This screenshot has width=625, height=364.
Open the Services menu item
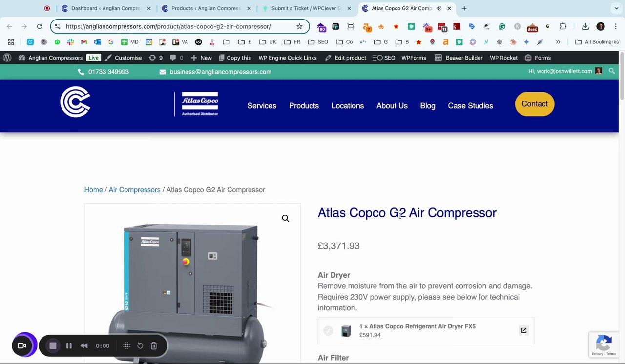pos(262,106)
